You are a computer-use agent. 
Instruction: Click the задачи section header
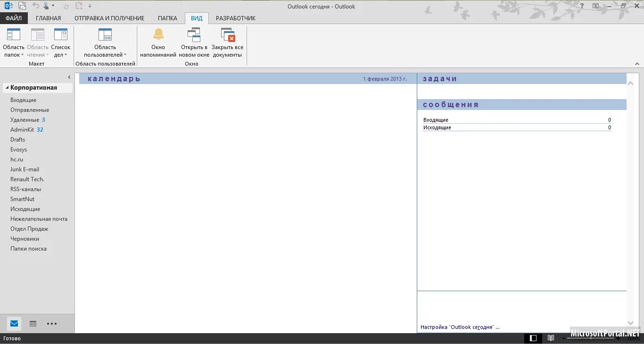[x=440, y=79]
